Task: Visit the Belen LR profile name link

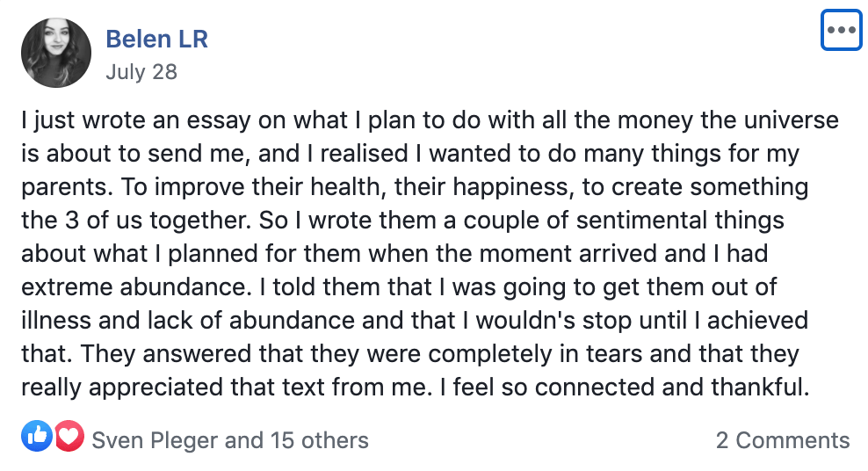Action: point(156,40)
